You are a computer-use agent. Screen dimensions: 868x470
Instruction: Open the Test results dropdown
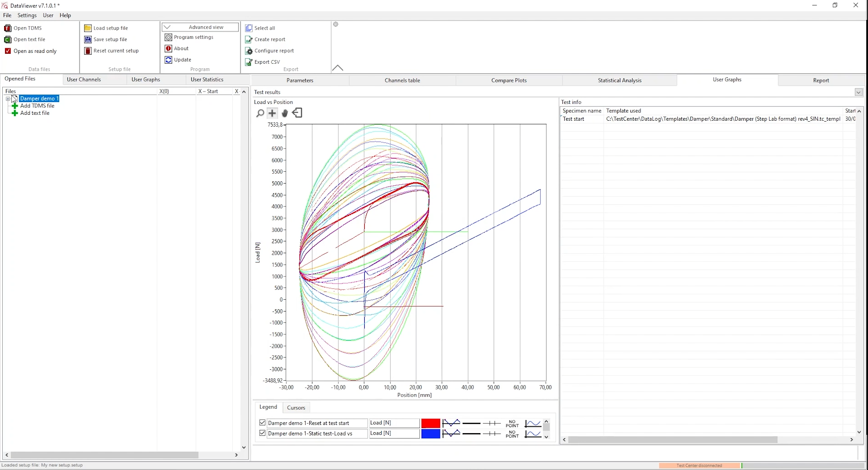coord(858,92)
